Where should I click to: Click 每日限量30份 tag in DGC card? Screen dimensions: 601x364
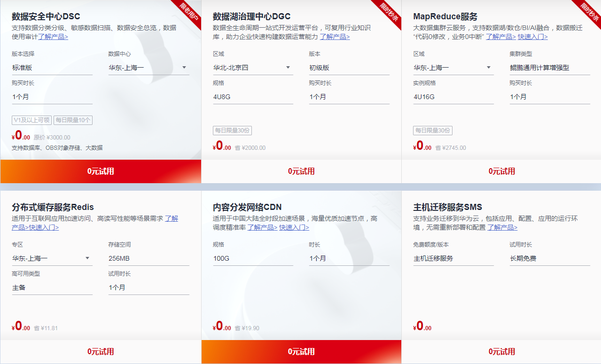(x=232, y=130)
